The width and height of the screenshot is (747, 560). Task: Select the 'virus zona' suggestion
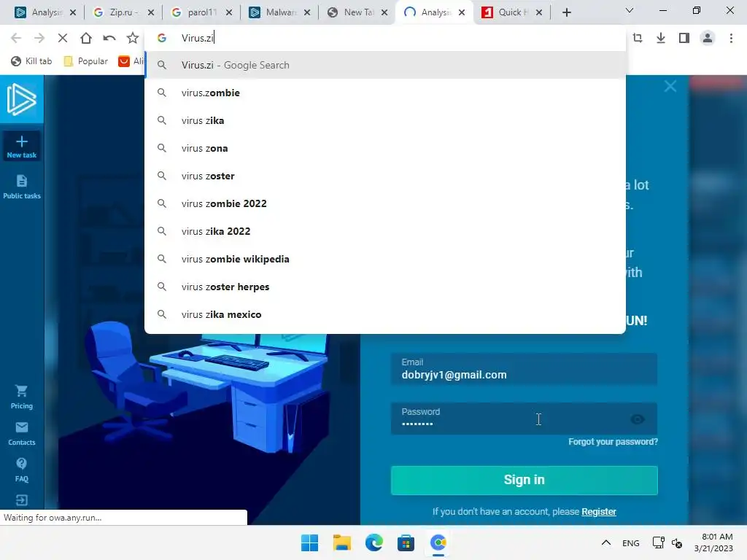click(385, 148)
